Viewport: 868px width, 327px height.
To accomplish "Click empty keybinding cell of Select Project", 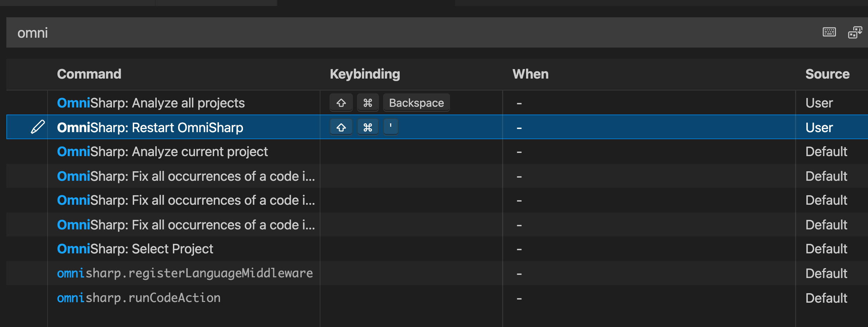I will click(x=411, y=249).
